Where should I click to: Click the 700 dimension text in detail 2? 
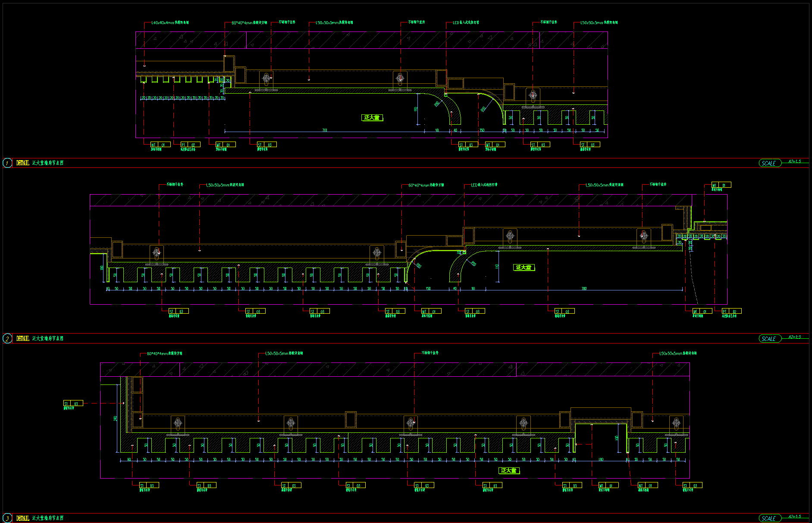pyautogui.click(x=584, y=288)
